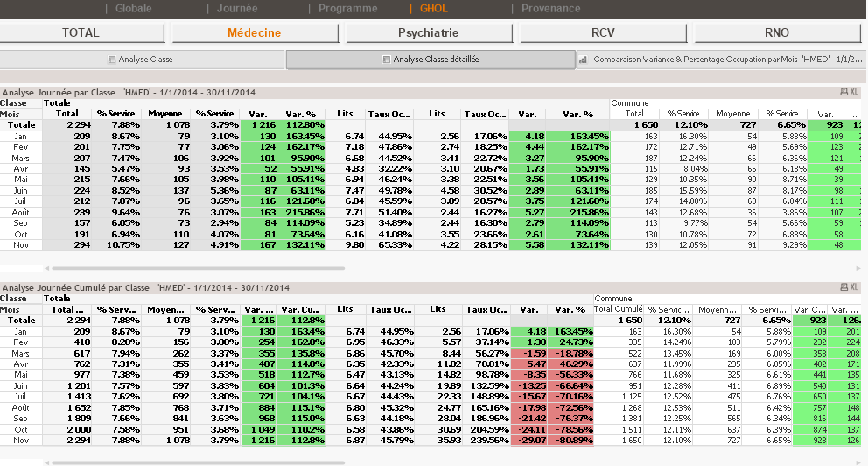The image size is (868, 466).
Task: Click the 1 268 Commune cumulative value
Action: [619, 408]
